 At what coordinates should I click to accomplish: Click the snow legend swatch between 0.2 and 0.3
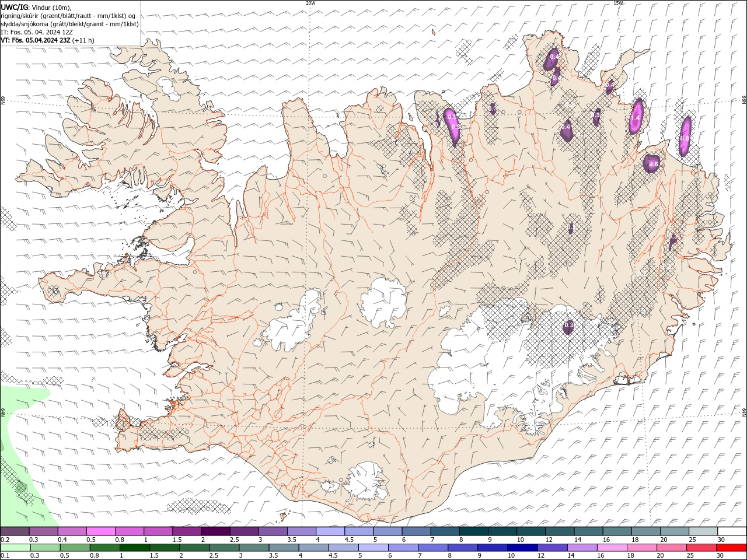point(15,531)
